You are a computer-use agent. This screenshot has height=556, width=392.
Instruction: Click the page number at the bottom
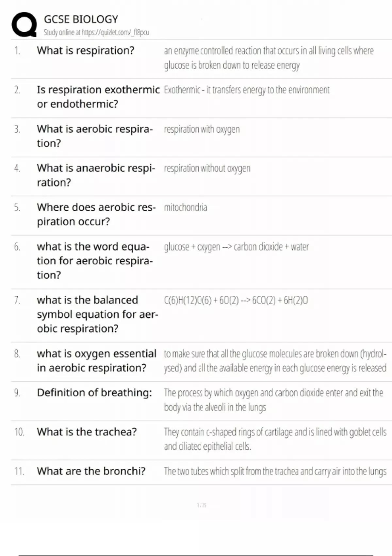[202, 505]
